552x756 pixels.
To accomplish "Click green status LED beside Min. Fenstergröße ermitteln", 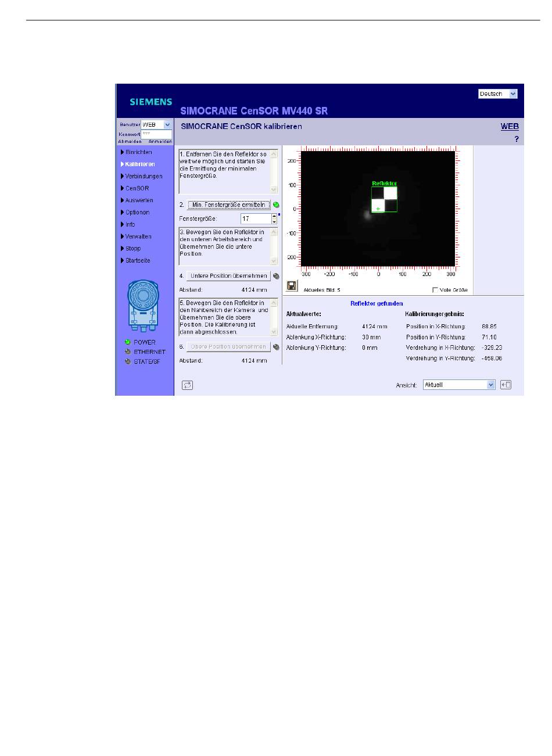I will point(276,205).
